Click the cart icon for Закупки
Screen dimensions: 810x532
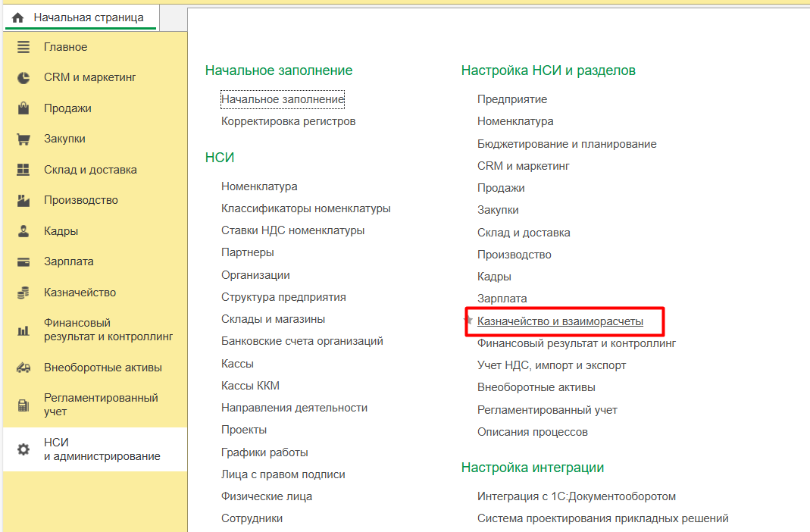click(x=23, y=139)
